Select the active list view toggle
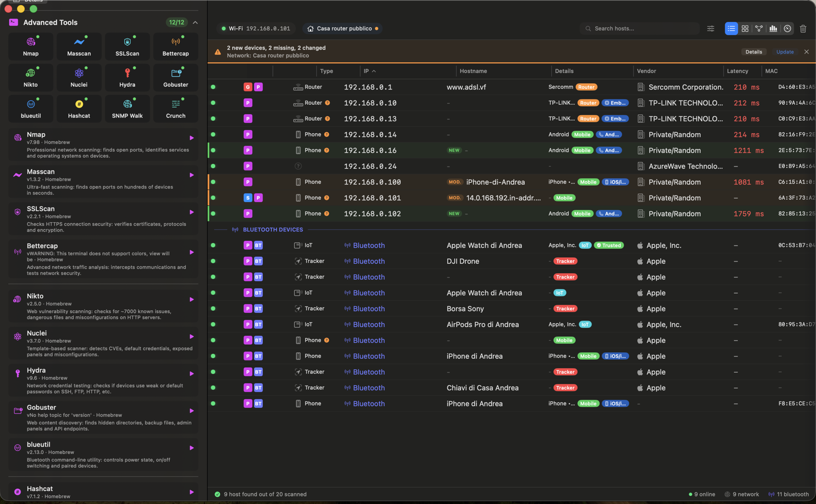The width and height of the screenshot is (816, 504). (731, 28)
